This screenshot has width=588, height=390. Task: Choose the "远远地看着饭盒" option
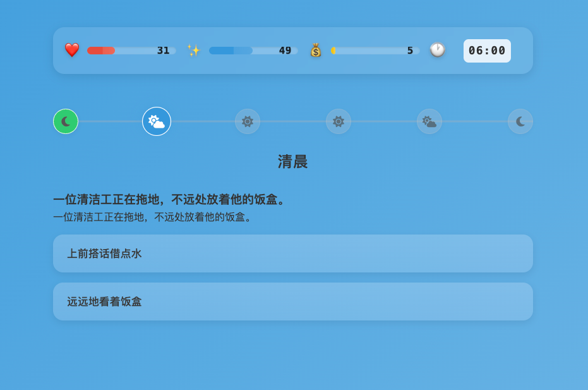point(293,302)
